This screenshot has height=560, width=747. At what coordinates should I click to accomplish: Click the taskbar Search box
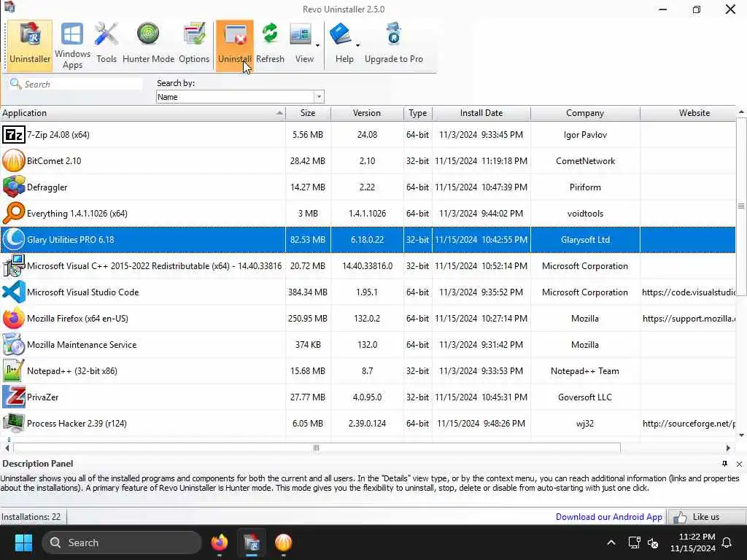coord(122,542)
